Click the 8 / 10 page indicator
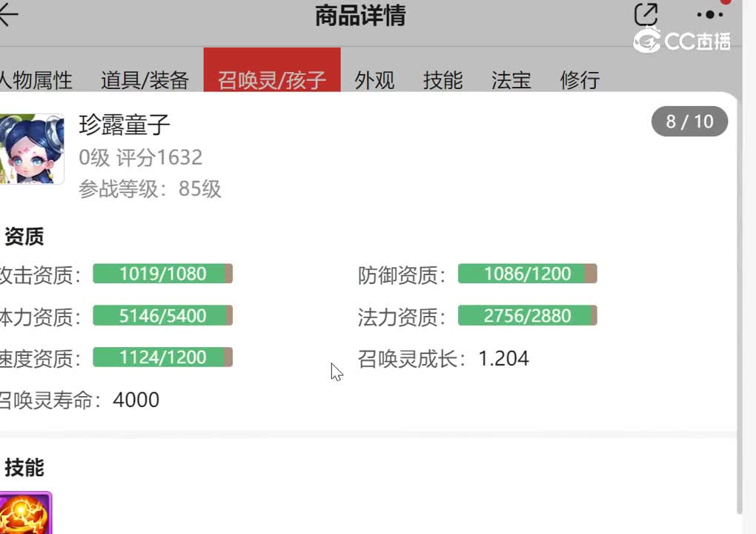The image size is (756, 534). (x=689, y=122)
